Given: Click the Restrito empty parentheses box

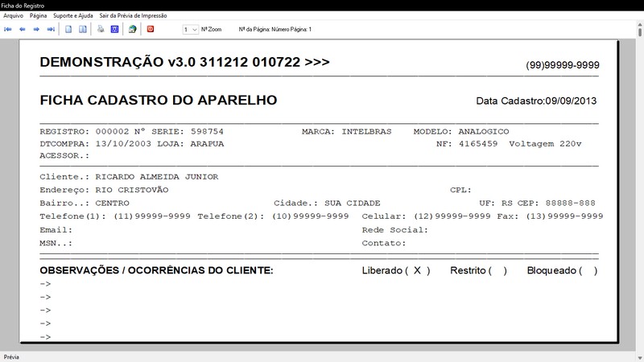Looking at the screenshot, I should tap(497, 270).
